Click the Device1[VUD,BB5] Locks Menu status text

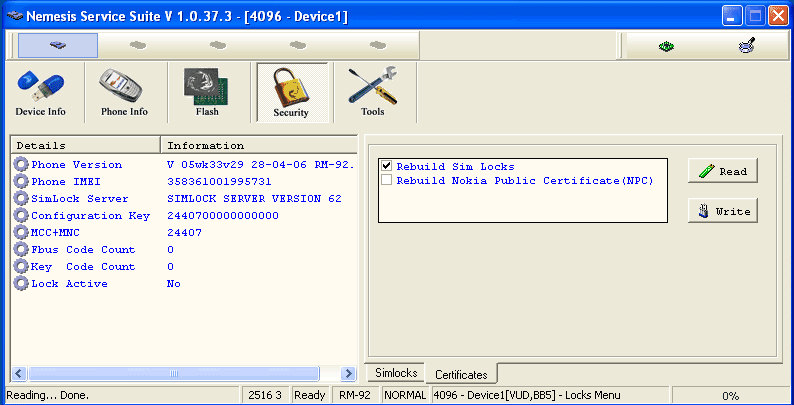click(x=527, y=395)
